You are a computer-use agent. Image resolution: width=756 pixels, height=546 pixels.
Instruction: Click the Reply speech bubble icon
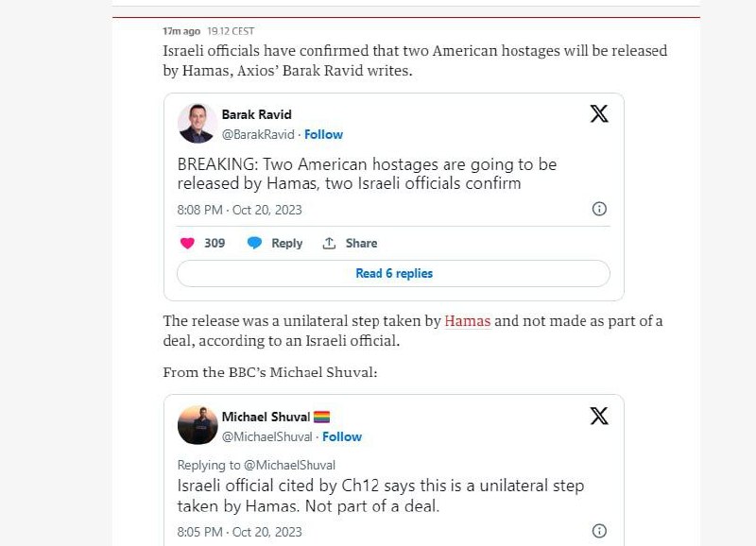(254, 243)
